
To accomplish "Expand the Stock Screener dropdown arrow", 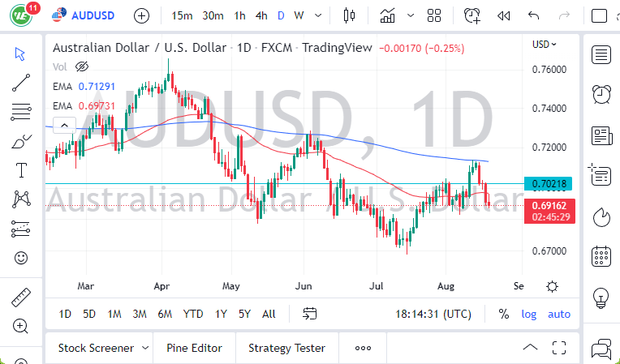I will click(x=145, y=348).
